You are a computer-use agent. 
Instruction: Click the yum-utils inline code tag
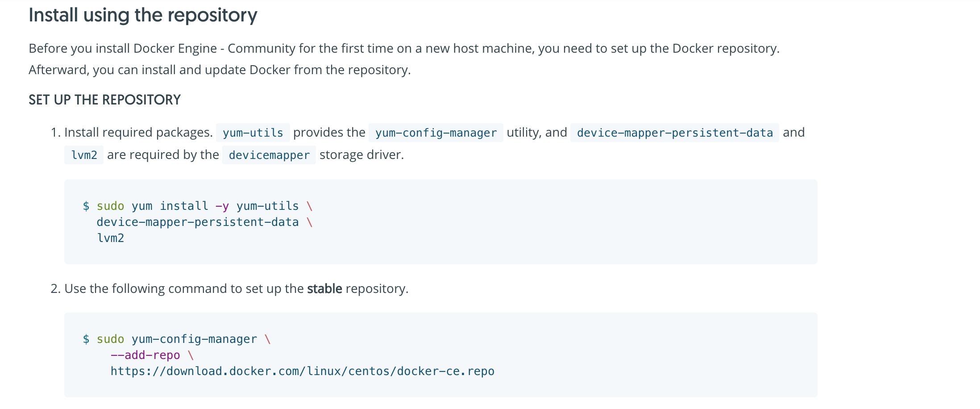pos(253,133)
